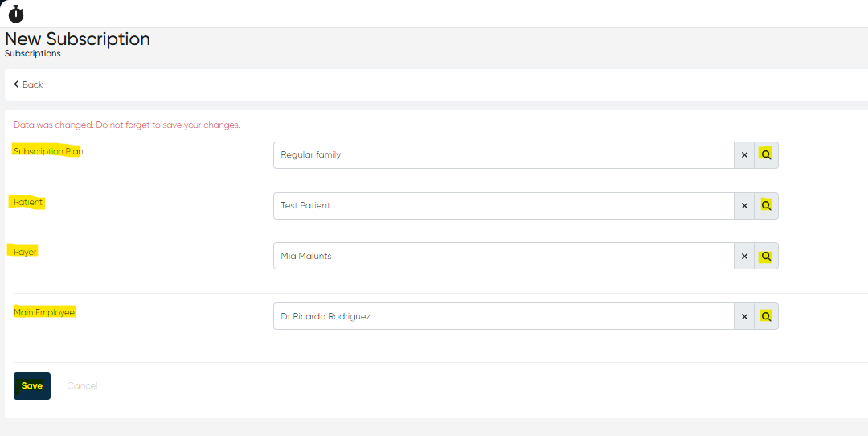This screenshot has width=868, height=436.
Task: Click the Subscriptions breadcrumb under the title
Action: [x=33, y=54]
